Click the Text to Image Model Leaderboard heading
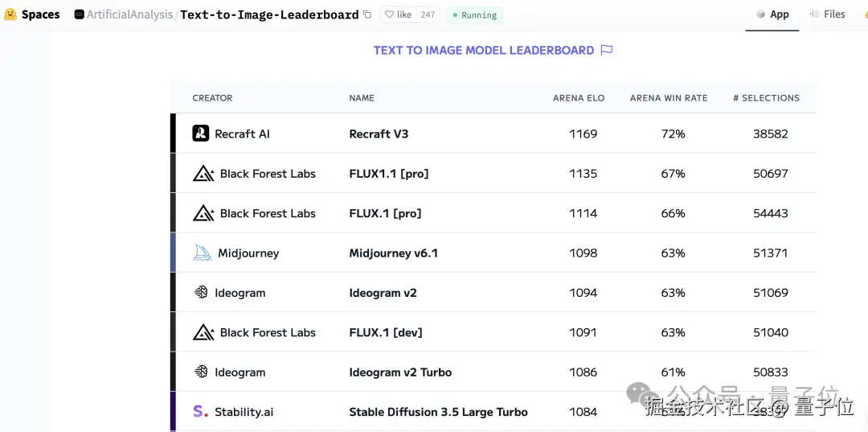 point(484,51)
